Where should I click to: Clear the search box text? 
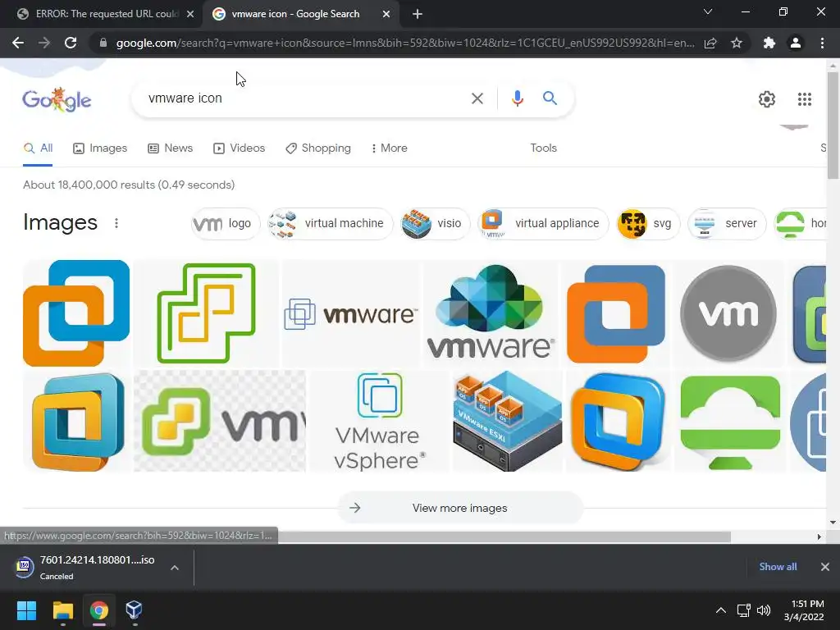477,98
